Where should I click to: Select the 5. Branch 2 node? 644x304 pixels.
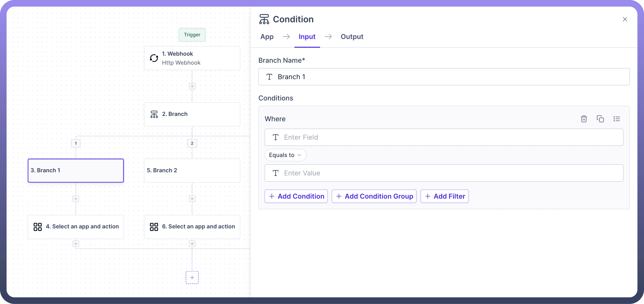[x=192, y=170]
